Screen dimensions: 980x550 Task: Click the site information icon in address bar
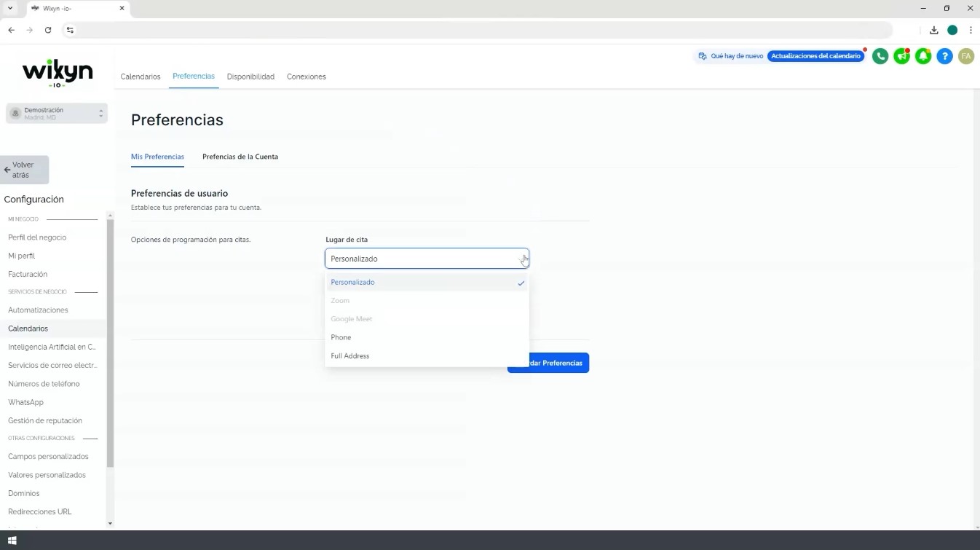[70, 30]
